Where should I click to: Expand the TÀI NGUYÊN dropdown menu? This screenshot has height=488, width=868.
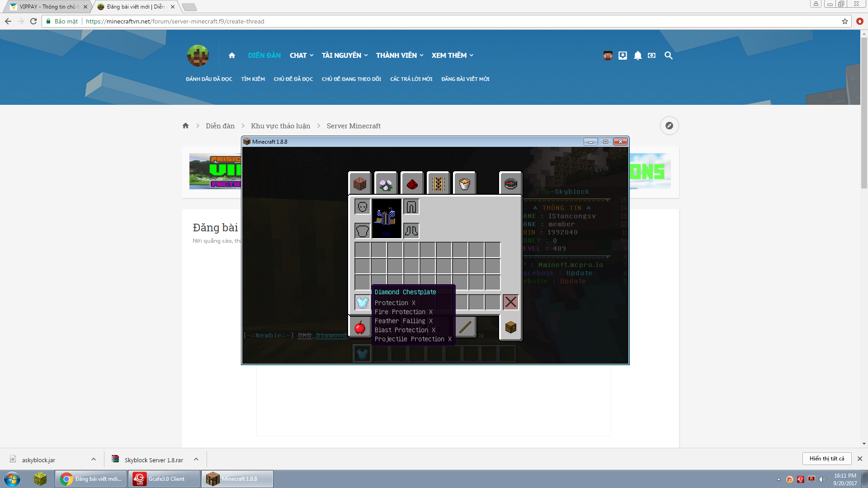(344, 56)
